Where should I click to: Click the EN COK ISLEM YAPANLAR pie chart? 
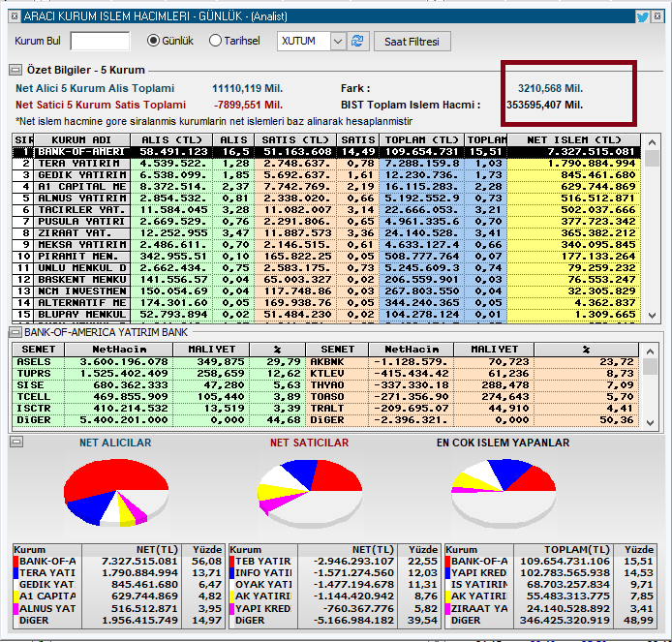click(504, 492)
